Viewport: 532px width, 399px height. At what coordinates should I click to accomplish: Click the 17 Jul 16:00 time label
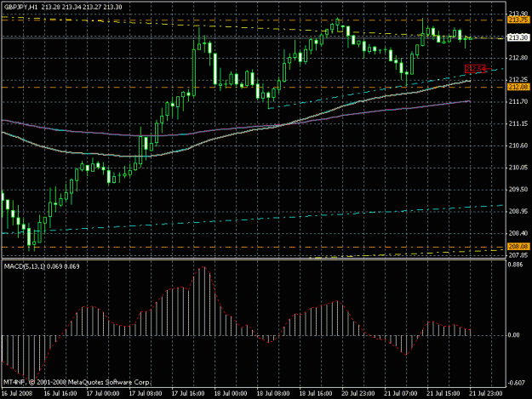click(x=188, y=394)
